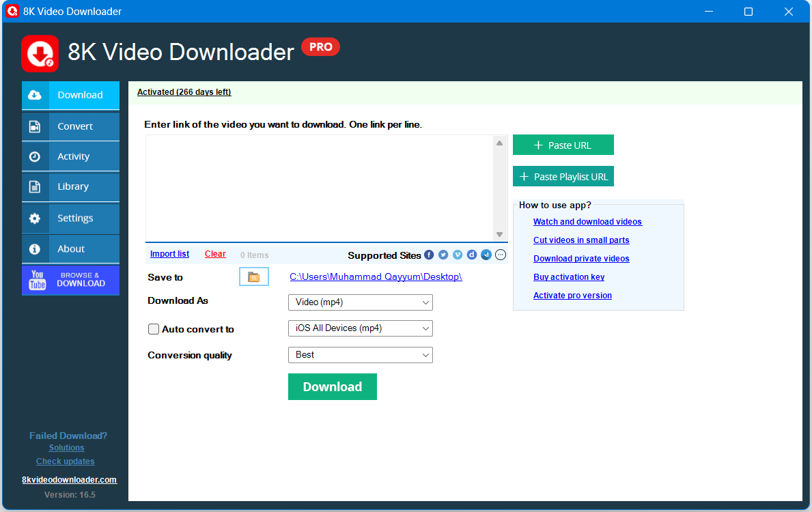Screen dimensions: 812x512
Task: Click the Paste Playlist URL button
Action: [563, 177]
